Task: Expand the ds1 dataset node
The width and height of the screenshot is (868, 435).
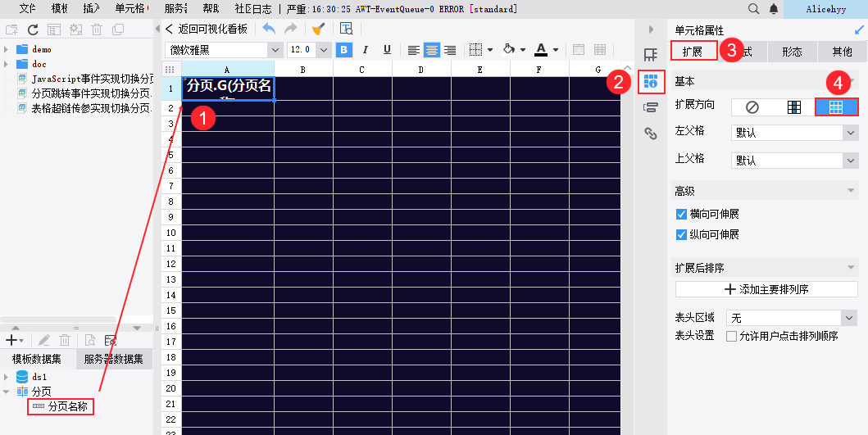Action: click(x=6, y=377)
